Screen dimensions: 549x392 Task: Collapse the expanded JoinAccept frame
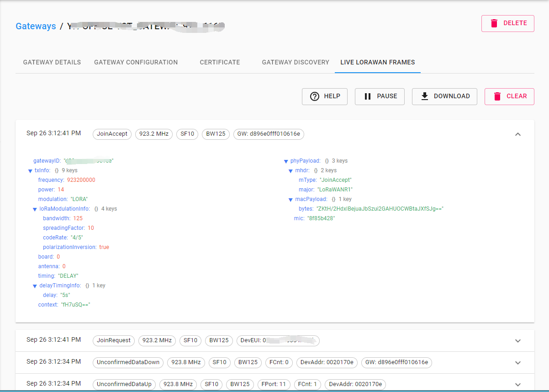coord(517,134)
